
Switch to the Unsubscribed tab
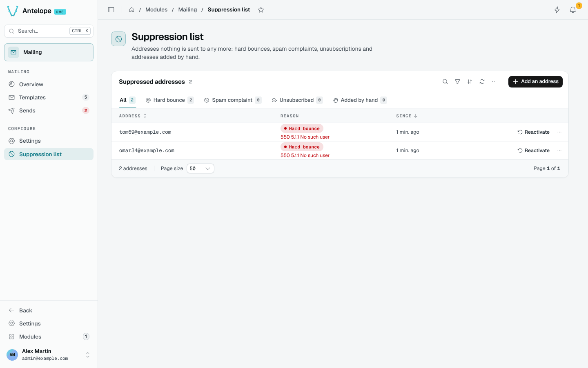point(297,100)
